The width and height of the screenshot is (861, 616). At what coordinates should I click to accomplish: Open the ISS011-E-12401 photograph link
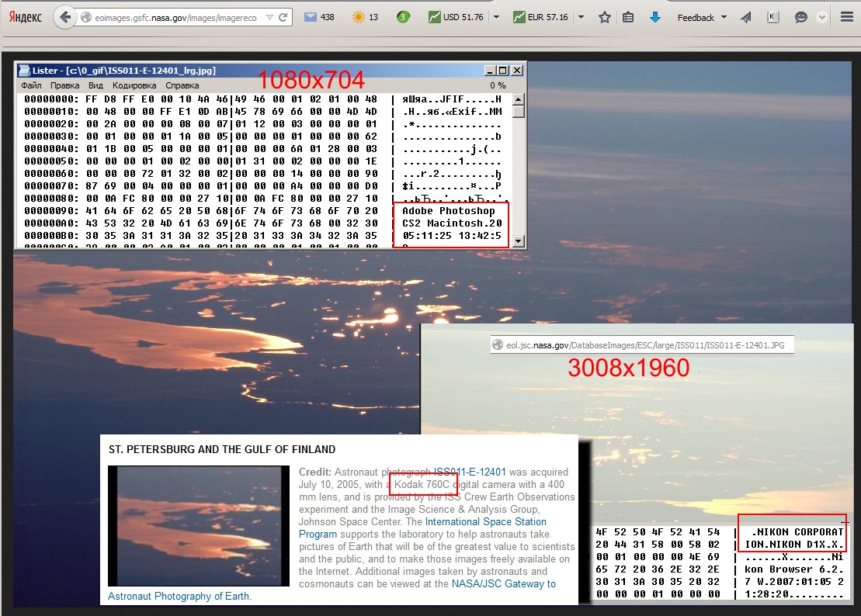pyautogui.click(x=470, y=472)
